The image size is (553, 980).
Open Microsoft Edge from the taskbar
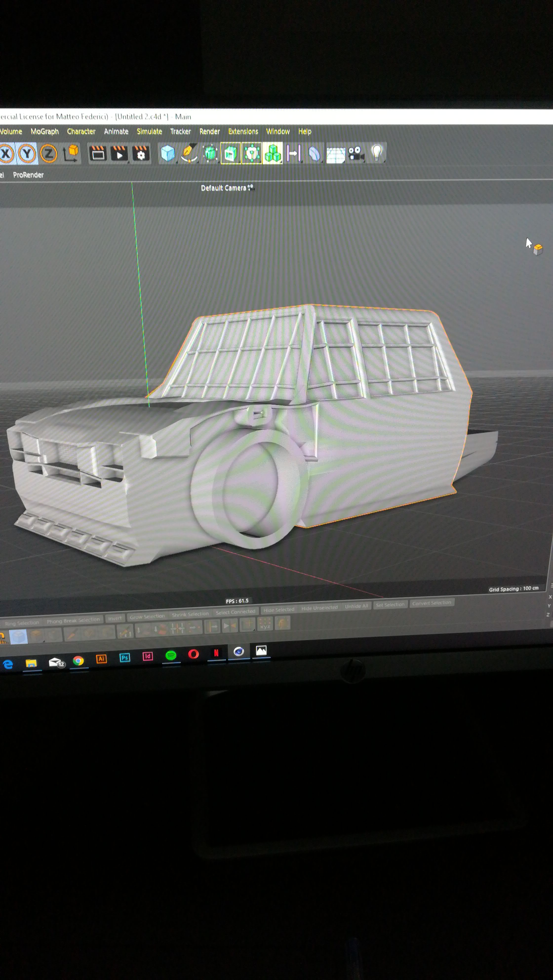coord(8,664)
